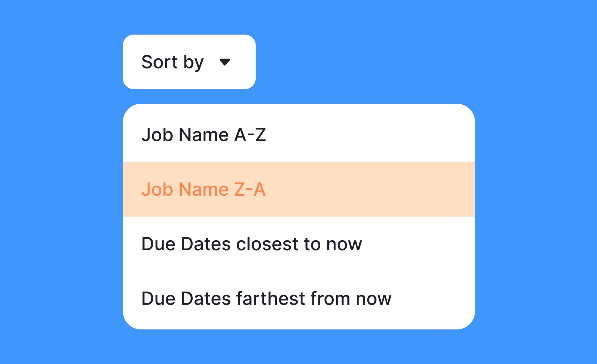Click the orange Job Name Z-A text
The image size is (597, 364).
[x=204, y=189]
